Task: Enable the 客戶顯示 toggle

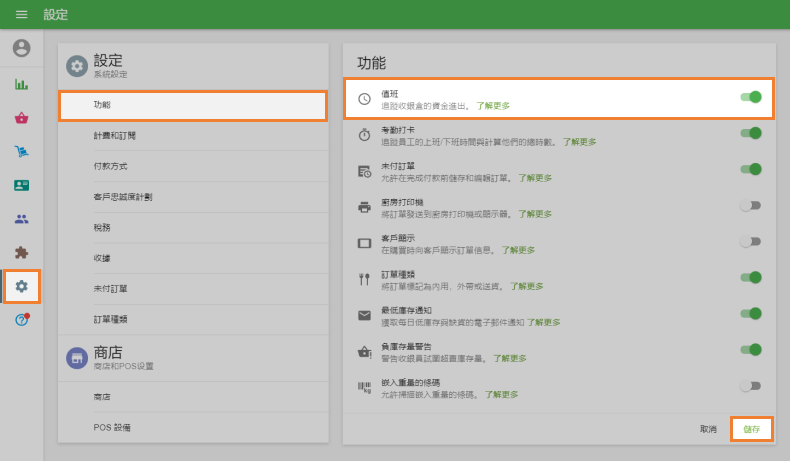Action: pos(751,241)
